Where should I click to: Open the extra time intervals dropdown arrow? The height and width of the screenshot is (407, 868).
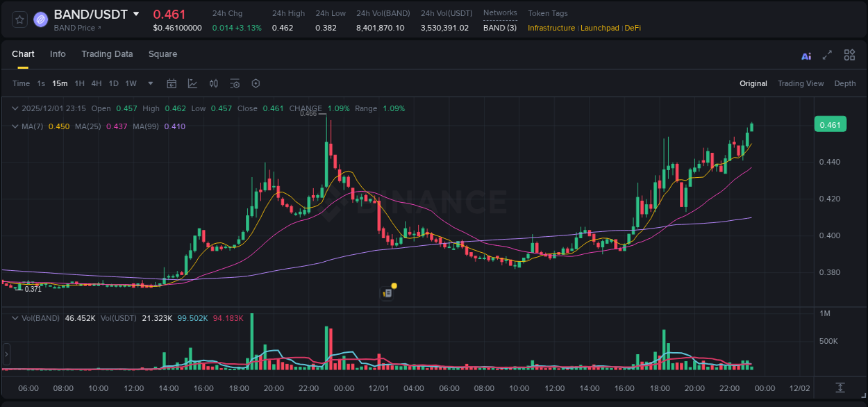coord(150,83)
